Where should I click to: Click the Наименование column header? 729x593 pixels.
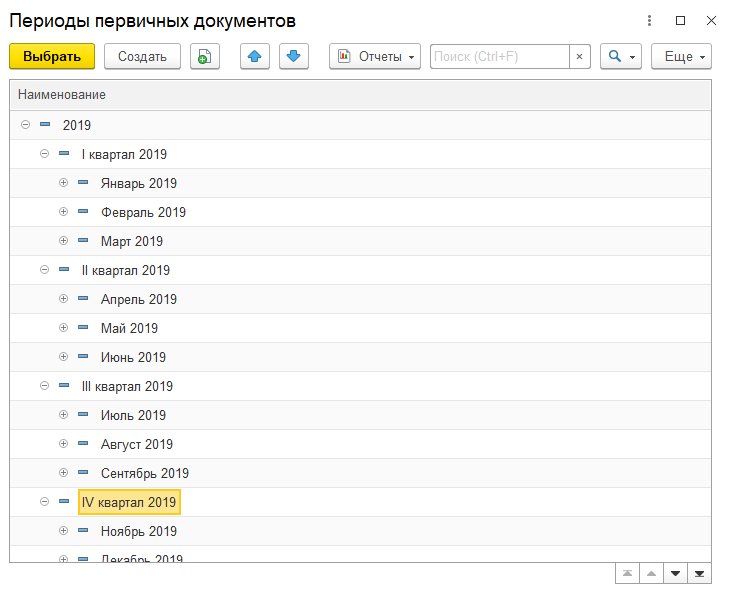pyautogui.click(x=62, y=94)
